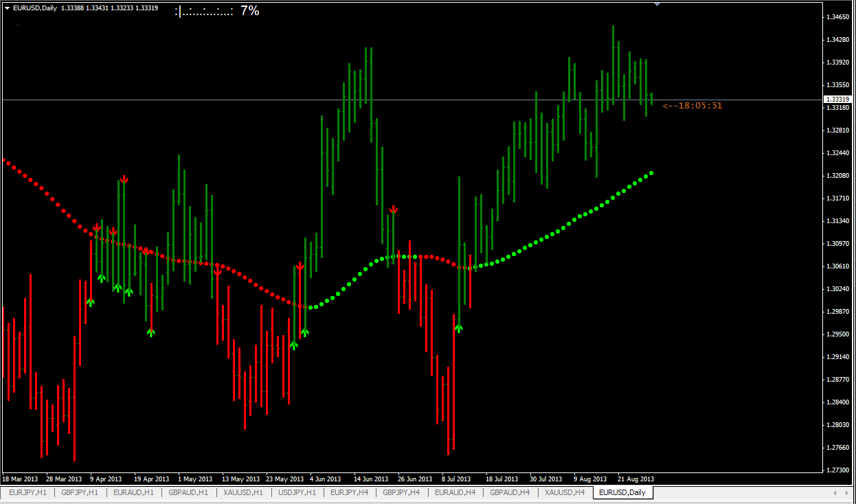Switch to the GBPJPY,H1 chart tab

(x=80, y=492)
